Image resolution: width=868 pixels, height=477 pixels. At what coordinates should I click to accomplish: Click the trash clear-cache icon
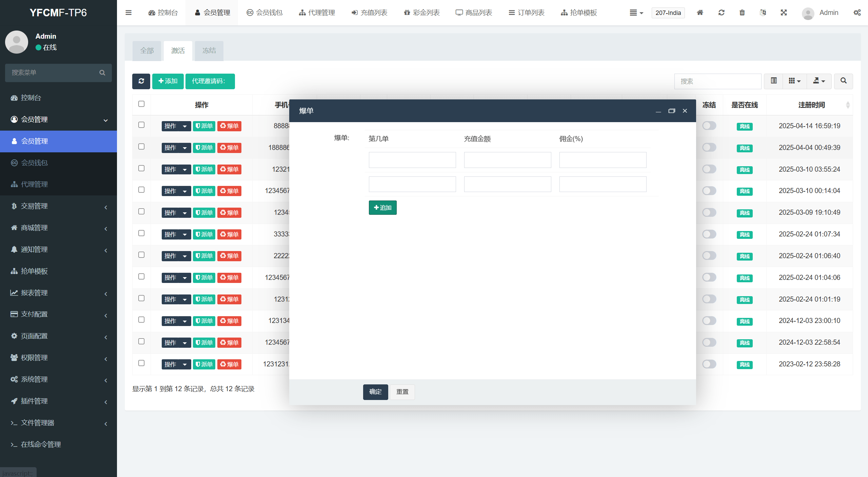742,13
